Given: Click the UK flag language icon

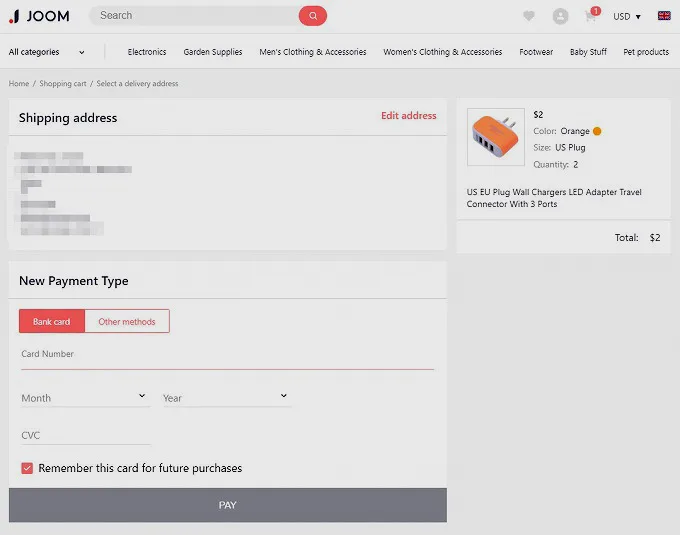Looking at the screenshot, I should coord(664,16).
